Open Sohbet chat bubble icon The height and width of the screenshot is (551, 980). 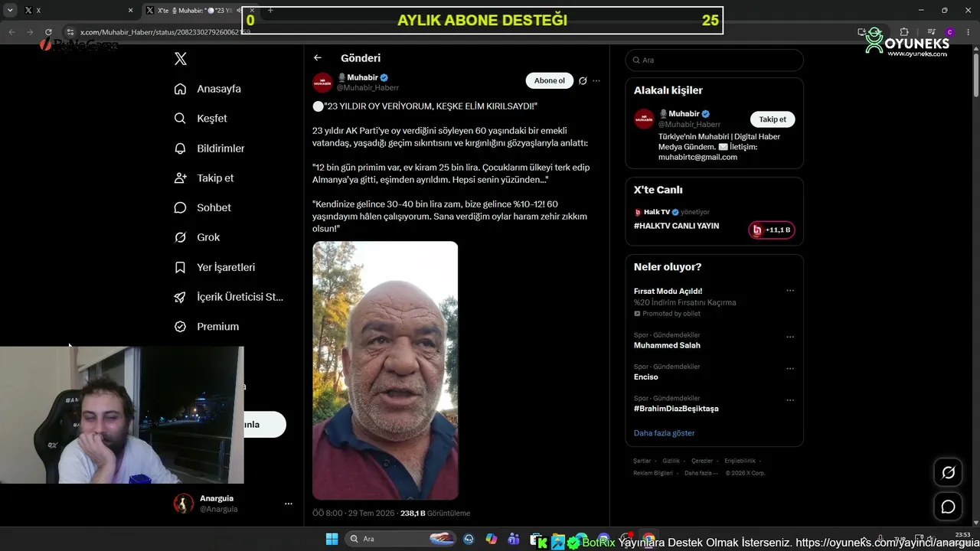180,208
